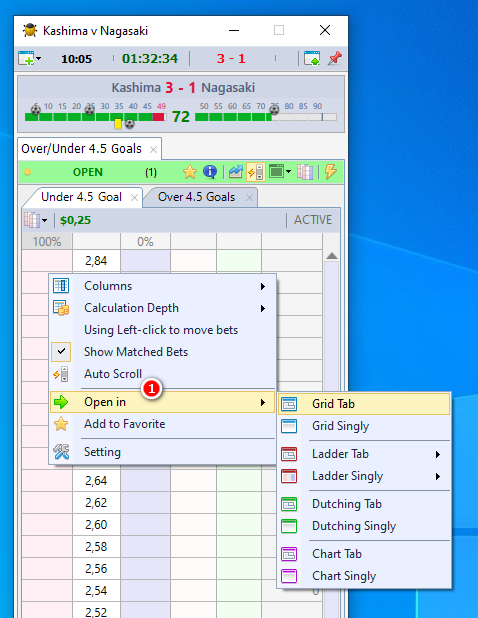The width and height of the screenshot is (478, 618).
Task: Click the ladder scrollbar up arrow
Action: pos(332,256)
